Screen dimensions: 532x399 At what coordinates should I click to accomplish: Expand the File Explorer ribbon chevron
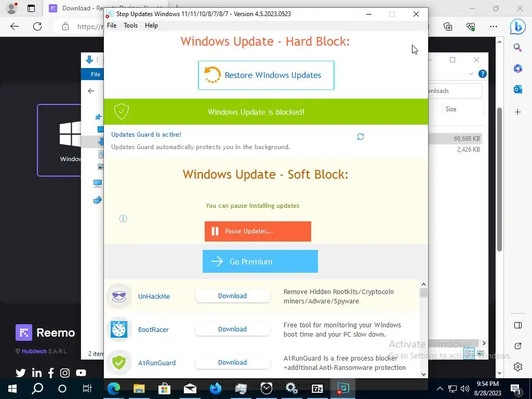pyautogui.click(x=471, y=74)
